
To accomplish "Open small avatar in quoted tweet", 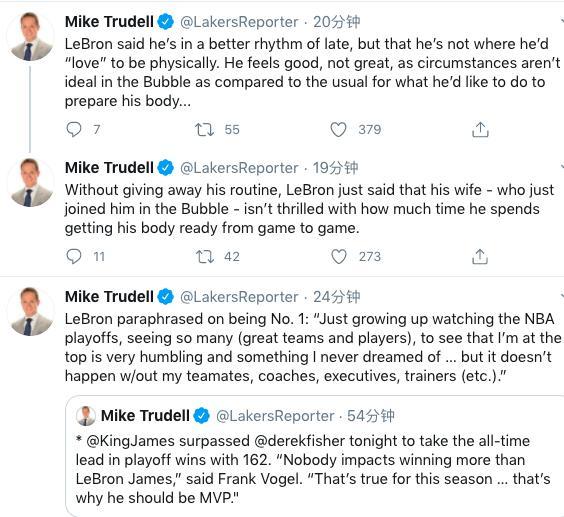I will (x=86, y=416).
